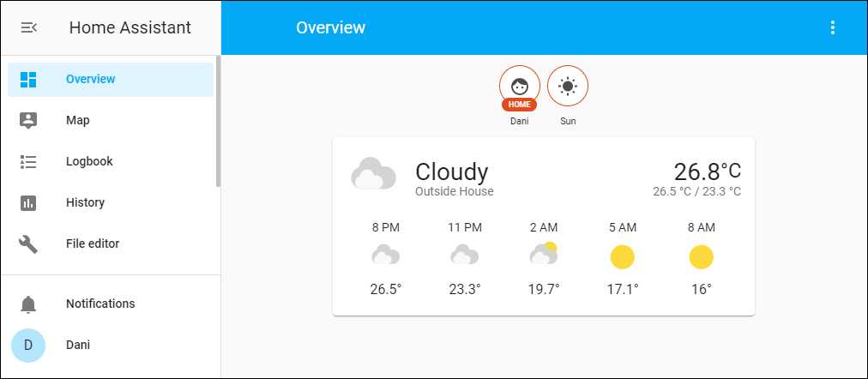Click the 17.1° forecast temperature
868x379 pixels.
[622, 289]
